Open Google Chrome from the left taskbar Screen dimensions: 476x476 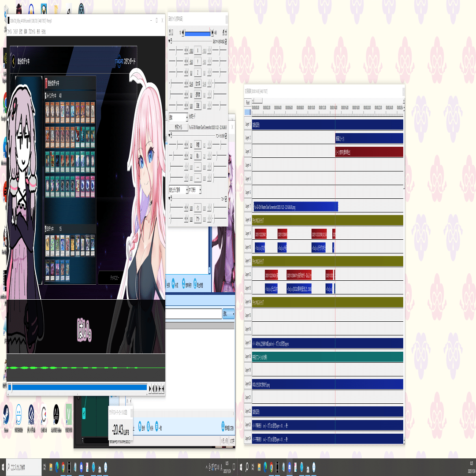63,467
